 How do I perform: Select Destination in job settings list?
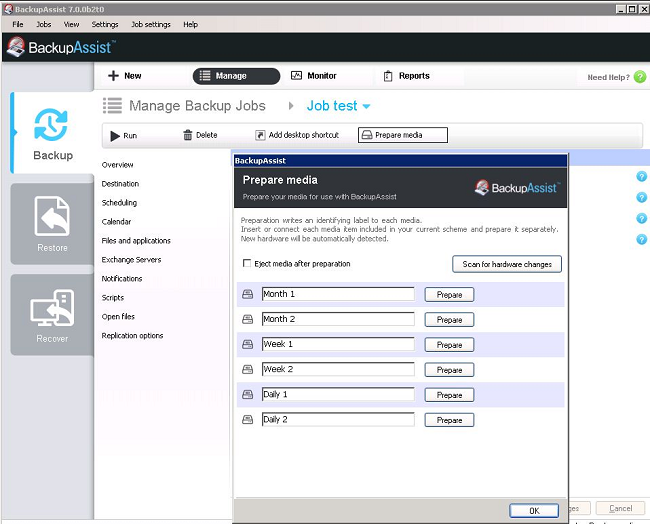click(x=120, y=184)
